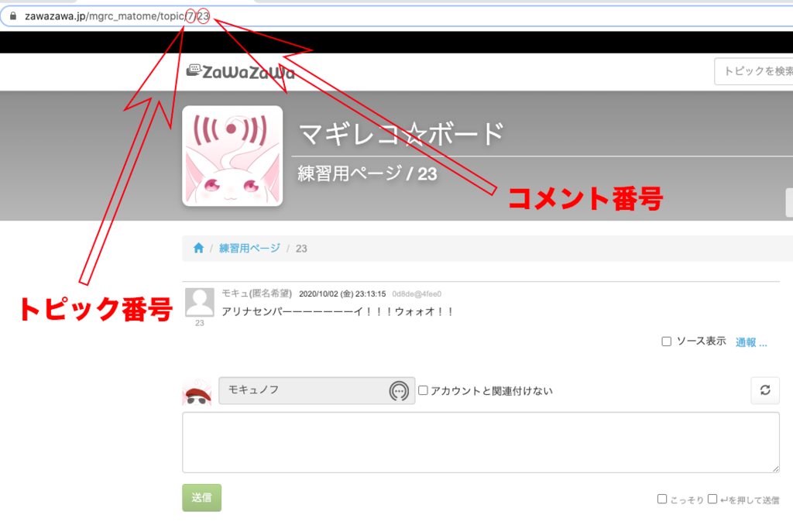Click the マギレコ☆ボード title heading
The width and height of the screenshot is (793, 532).
pyautogui.click(x=401, y=135)
